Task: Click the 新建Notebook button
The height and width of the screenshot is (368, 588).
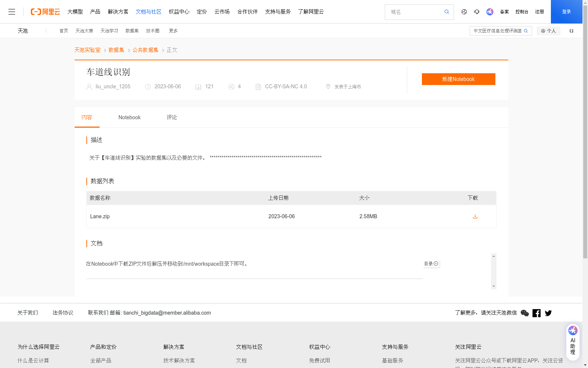Action: 458,79
